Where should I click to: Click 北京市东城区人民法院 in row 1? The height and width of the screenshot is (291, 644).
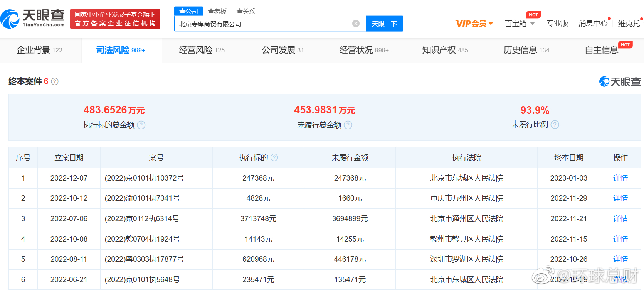[x=467, y=178]
